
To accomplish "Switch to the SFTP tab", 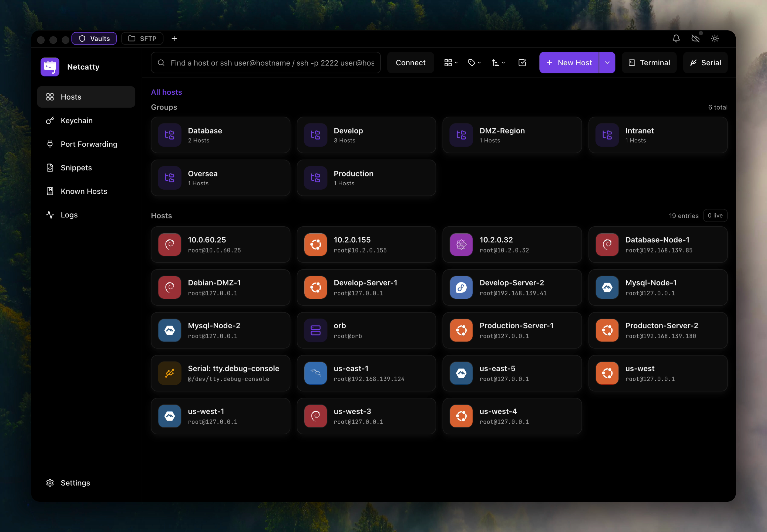I will point(142,39).
